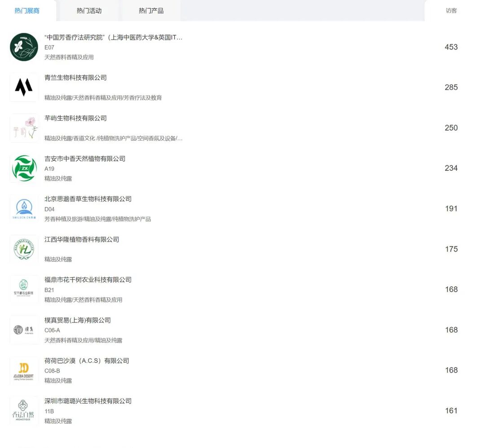The image size is (485, 448).
Task: Click 精油及纯露 under 江西华隆
Action: click(x=58, y=259)
